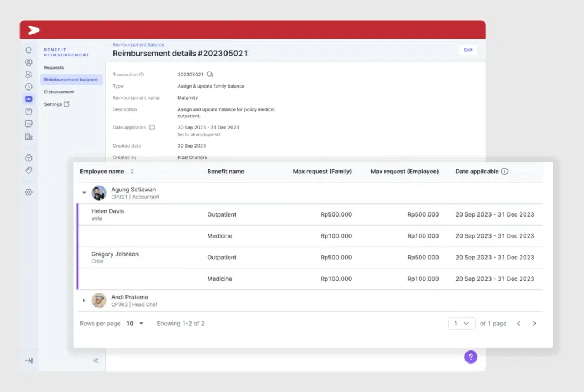Switch to the Requests section

coord(54,67)
